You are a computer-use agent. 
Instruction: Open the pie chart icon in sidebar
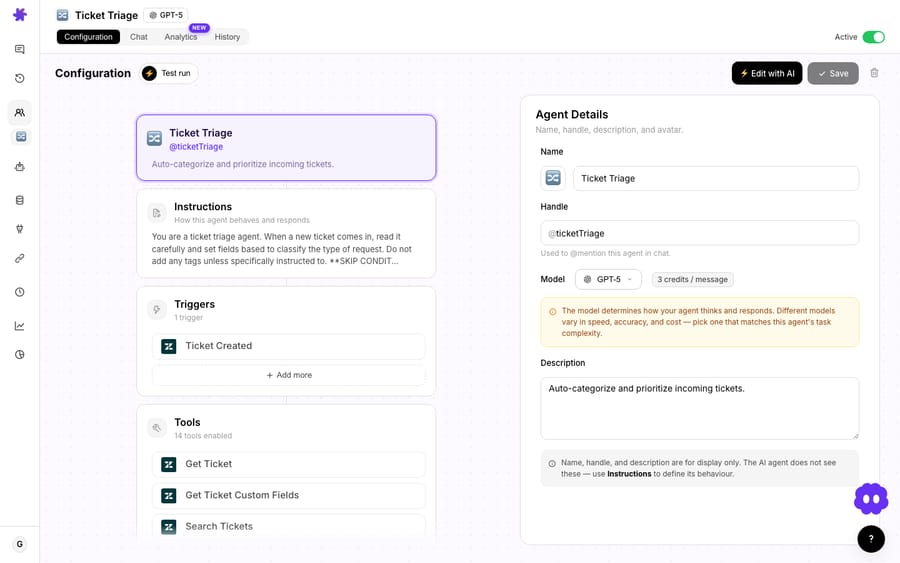pyautogui.click(x=20, y=355)
